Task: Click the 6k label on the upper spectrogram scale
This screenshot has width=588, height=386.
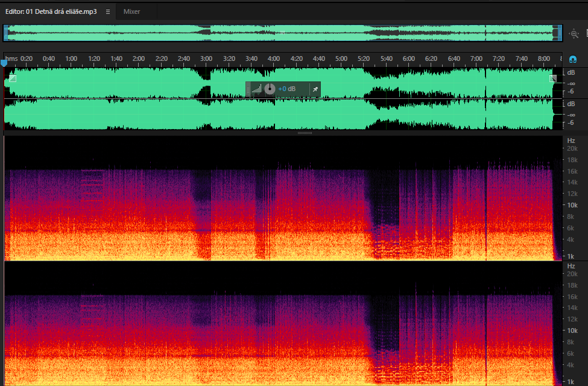Action: coord(571,228)
